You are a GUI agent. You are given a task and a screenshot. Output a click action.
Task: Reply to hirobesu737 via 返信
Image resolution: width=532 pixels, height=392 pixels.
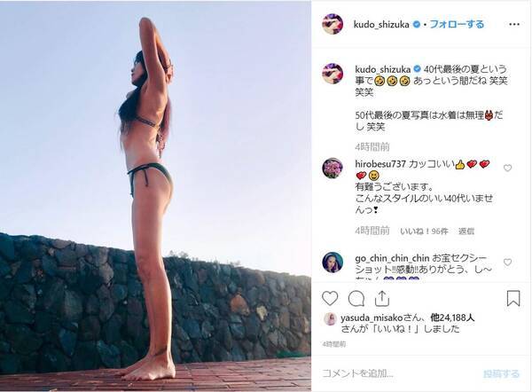tap(466, 231)
